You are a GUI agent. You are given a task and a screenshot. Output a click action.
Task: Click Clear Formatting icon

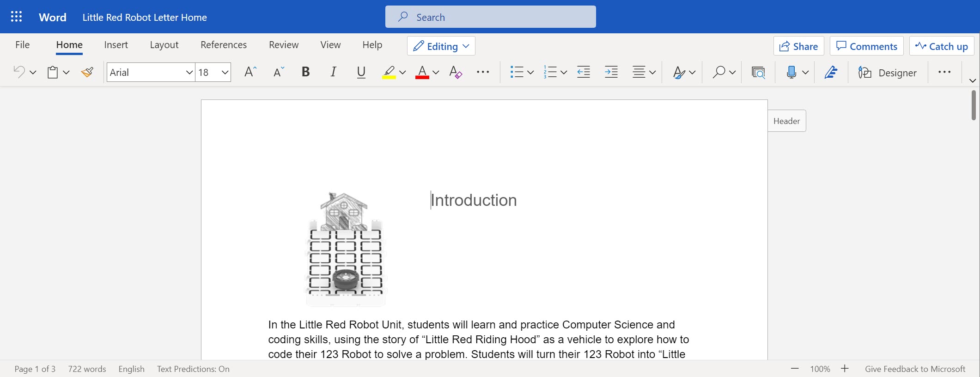[455, 72]
